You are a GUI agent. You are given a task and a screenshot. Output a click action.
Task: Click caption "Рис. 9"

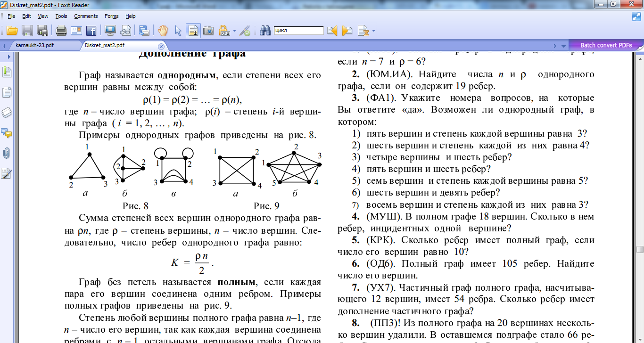click(x=266, y=206)
